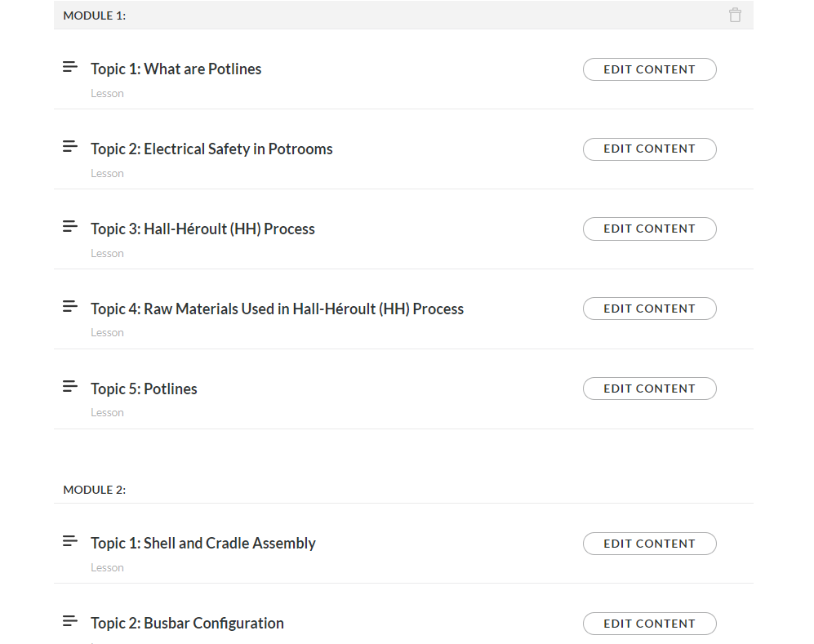Click the drag handle icon for Busbar Configuration
The image size is (814, 644).
click(70, 621)
